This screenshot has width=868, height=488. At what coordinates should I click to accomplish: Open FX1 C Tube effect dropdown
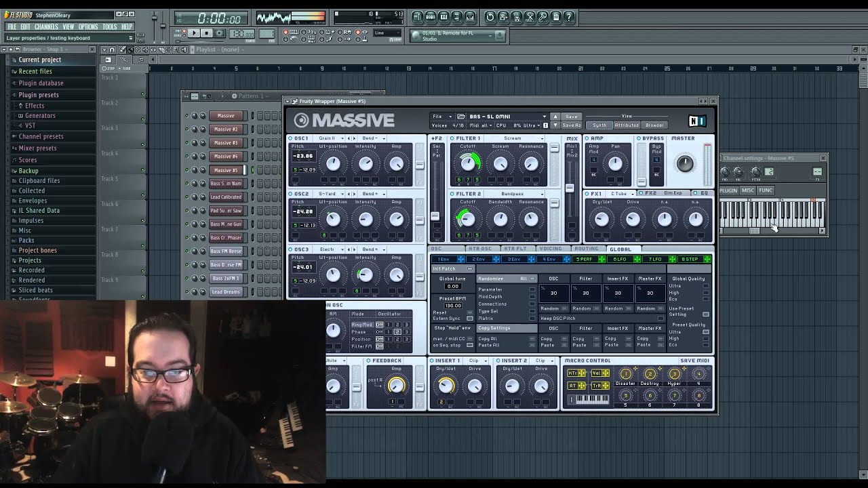coord(622,194)
